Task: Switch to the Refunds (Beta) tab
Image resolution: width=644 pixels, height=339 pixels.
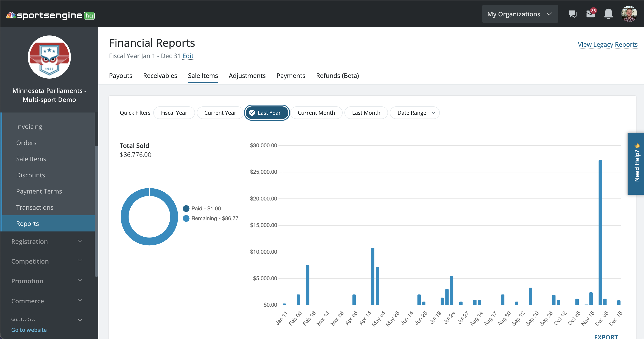Action: point(337,76)
